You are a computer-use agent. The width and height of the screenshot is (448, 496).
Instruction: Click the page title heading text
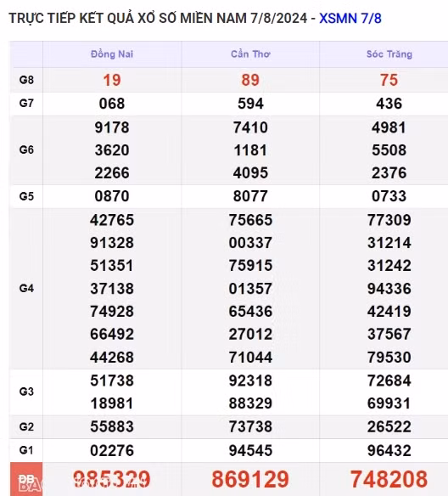pyautogui.click(x=158, y=19)
